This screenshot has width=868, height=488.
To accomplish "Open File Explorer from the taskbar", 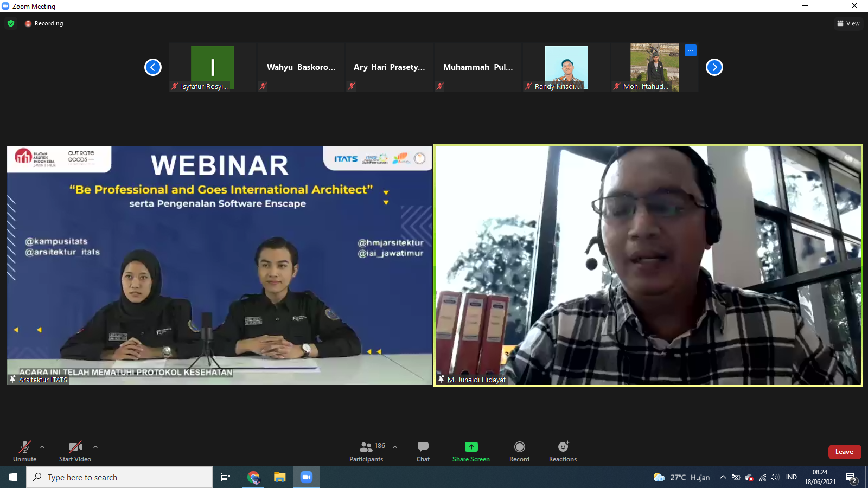I will coord(279,477).
